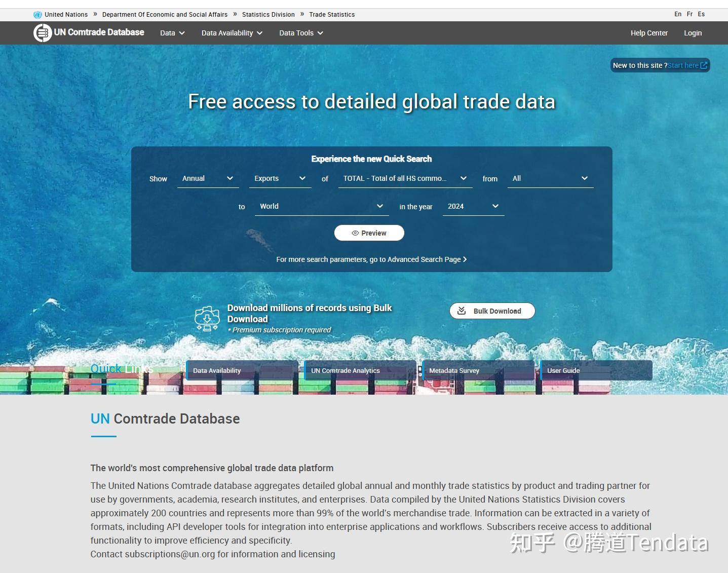
Task: Open the Data Availability menu in navbar
Action: 232,33
